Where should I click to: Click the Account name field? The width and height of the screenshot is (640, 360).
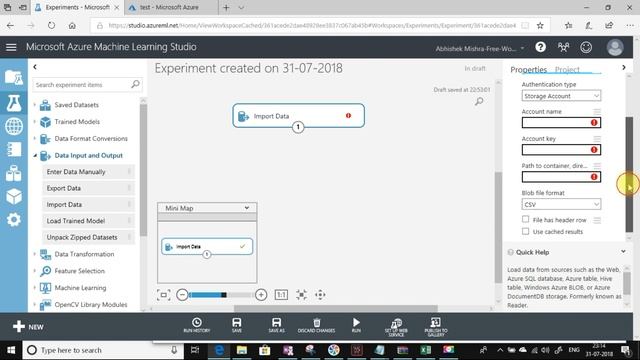(x=561, y=123)
